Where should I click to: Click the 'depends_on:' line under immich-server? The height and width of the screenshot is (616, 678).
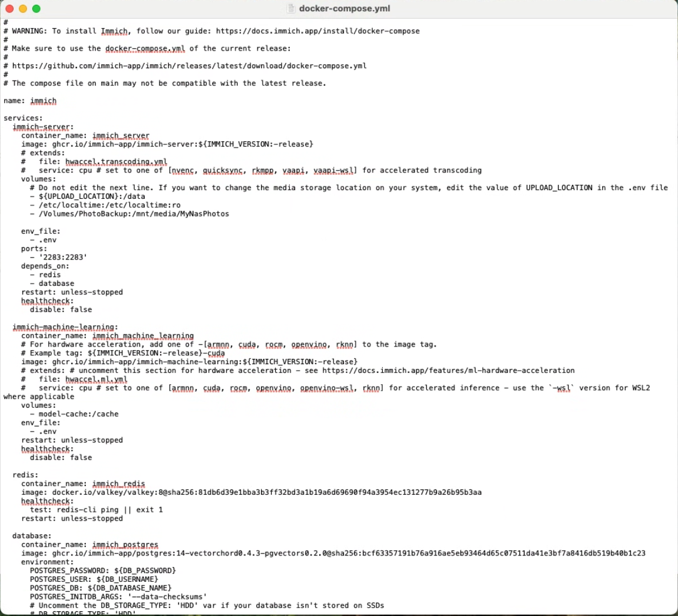45,266
